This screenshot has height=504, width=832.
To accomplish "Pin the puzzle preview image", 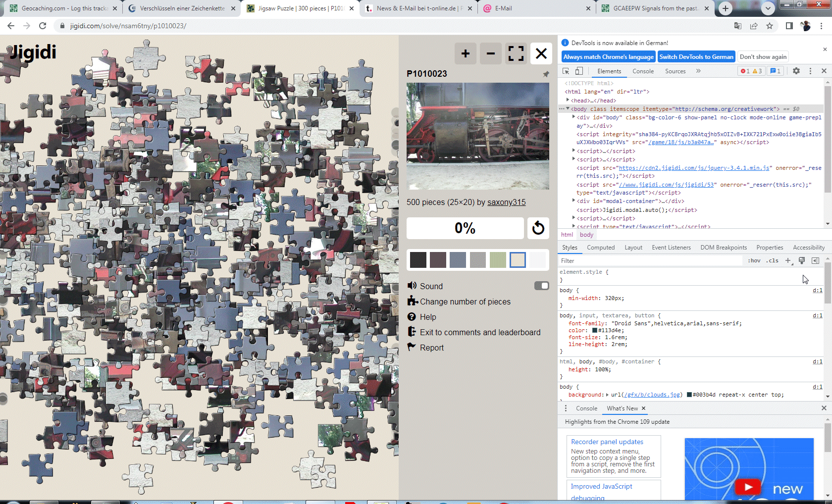I will coord(546,74).
